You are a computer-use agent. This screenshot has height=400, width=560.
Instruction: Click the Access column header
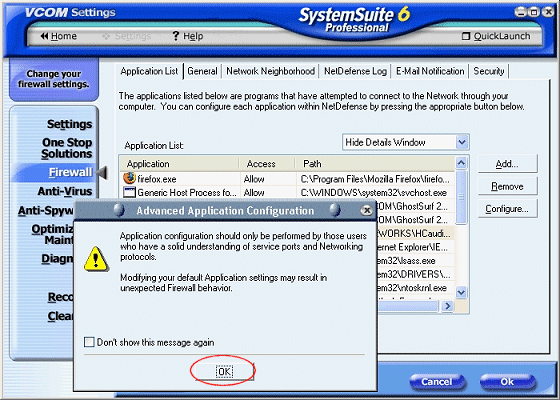coord(267,164)
